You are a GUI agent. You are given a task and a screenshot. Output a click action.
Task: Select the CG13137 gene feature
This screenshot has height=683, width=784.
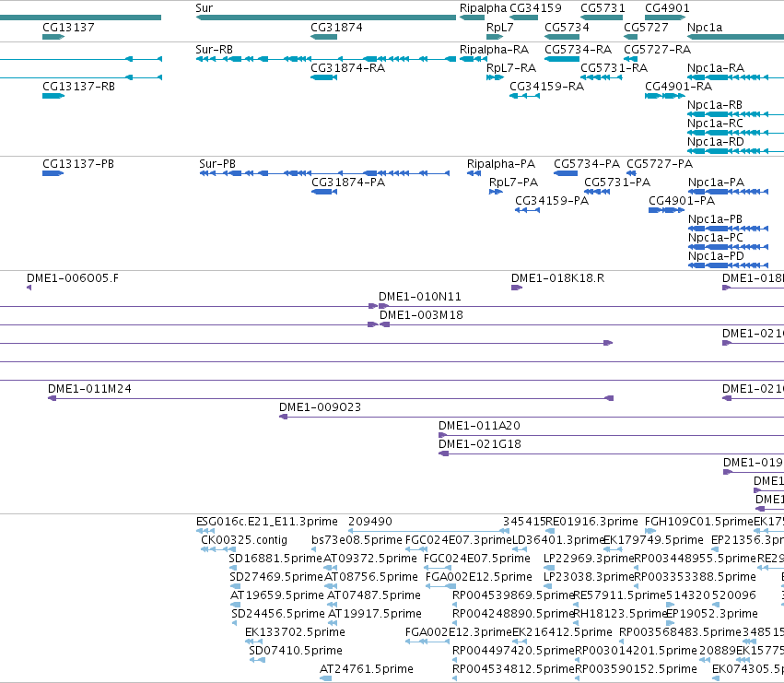click(x=53, y=37)
